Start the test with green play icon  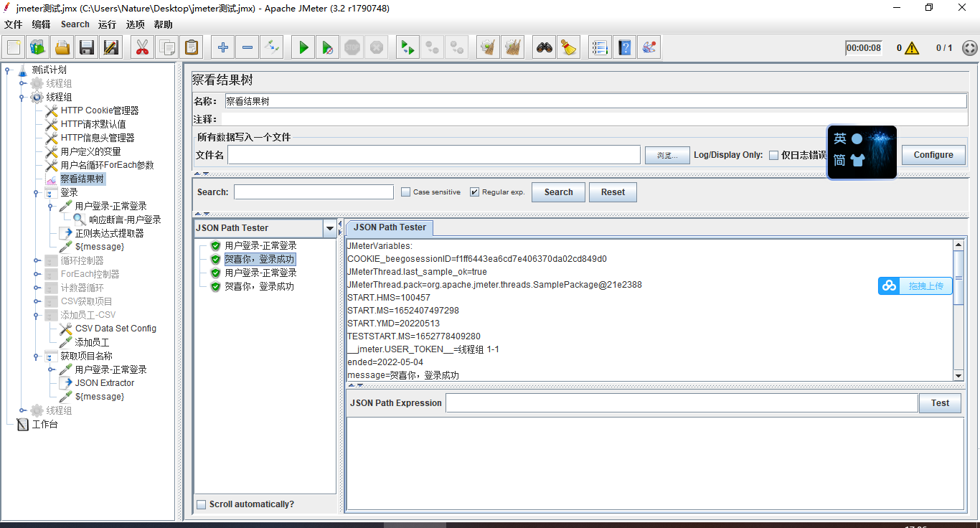tap(303, 47)
